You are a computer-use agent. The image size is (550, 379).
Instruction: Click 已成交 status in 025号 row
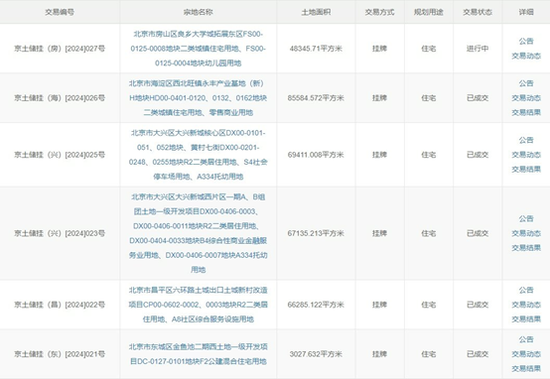point(477,155)
